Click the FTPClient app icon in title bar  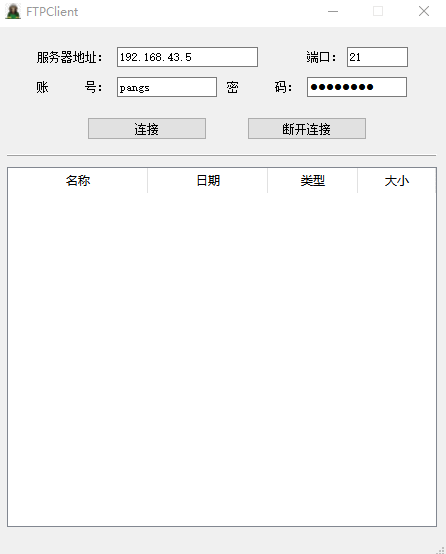pos(13,11)
